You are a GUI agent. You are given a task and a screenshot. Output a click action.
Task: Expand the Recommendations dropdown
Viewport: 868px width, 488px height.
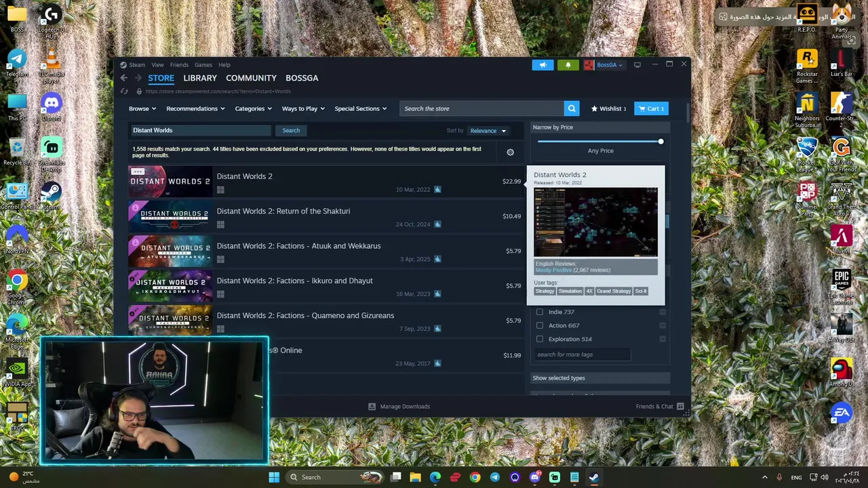pyautogui.click(x=195, y=108)
